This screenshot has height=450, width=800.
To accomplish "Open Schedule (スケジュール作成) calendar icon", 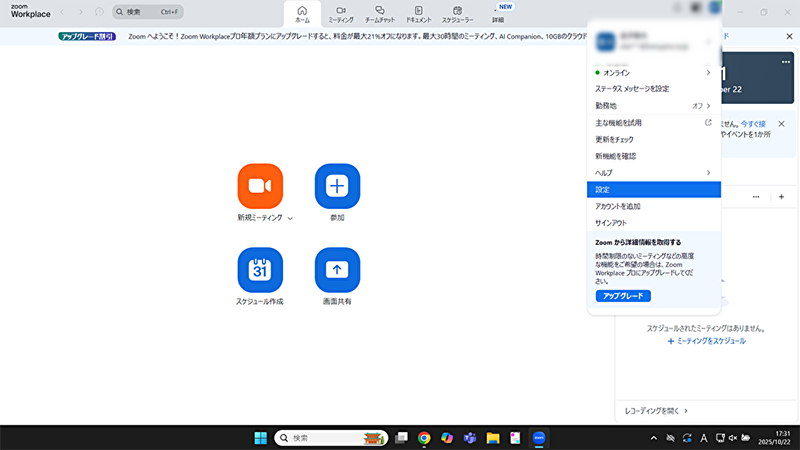I will (260, 270).
